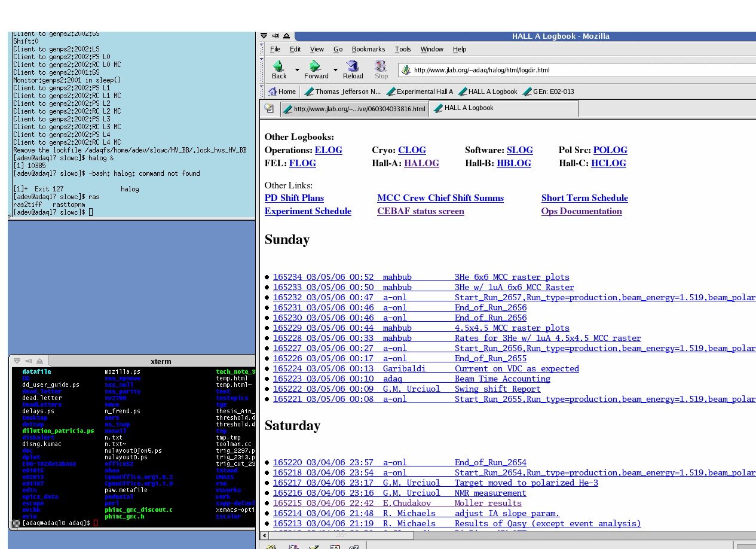The width and height of the screenshot is (756, 549).
Task: Open the File menu
Action: tap(275, 49)
